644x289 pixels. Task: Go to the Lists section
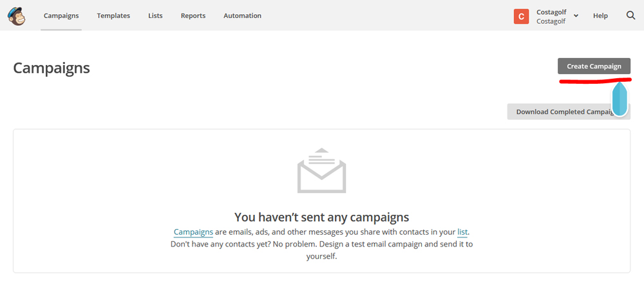coord(155,15)
